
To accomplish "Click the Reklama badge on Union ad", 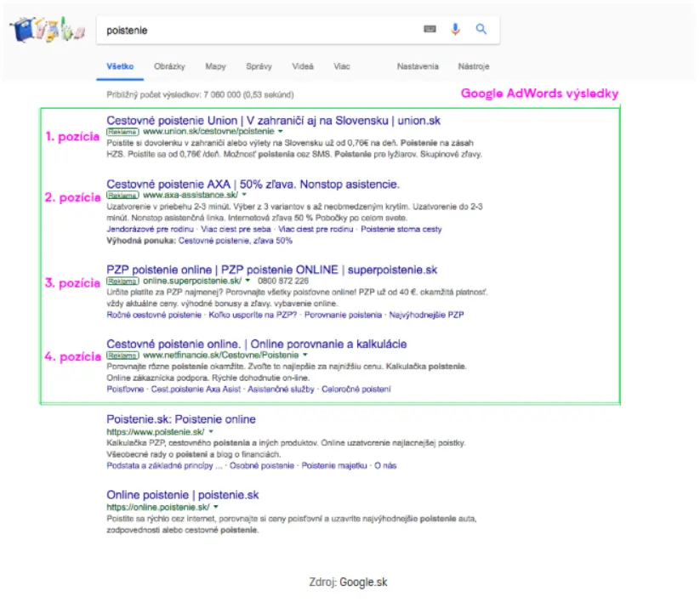I will (122, 132).
